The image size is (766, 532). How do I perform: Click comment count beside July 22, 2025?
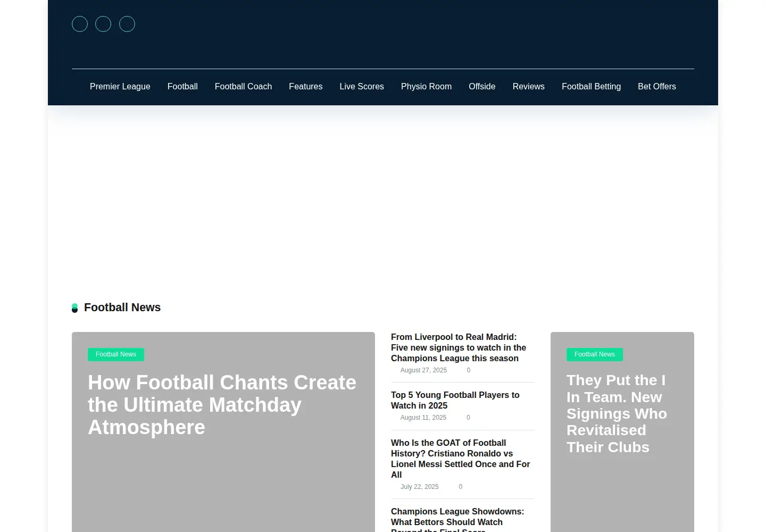click(x=461, y=487)
